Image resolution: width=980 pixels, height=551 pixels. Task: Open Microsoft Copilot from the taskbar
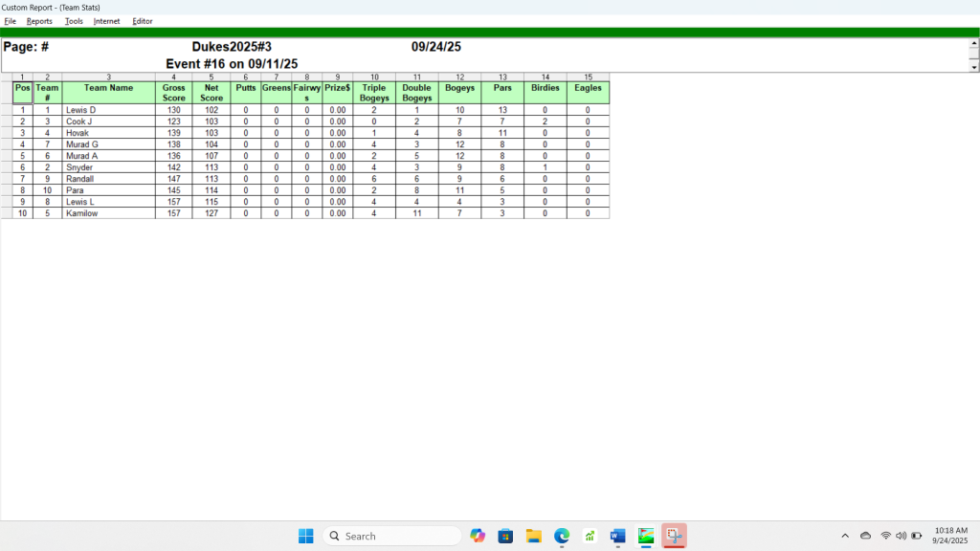click(478, 536)
